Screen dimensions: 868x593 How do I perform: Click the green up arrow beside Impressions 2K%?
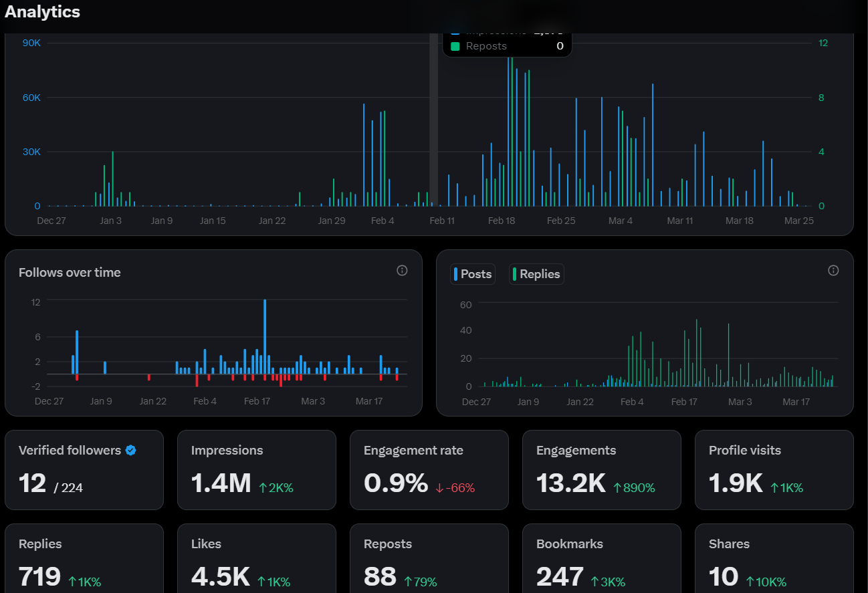[263, 488]
